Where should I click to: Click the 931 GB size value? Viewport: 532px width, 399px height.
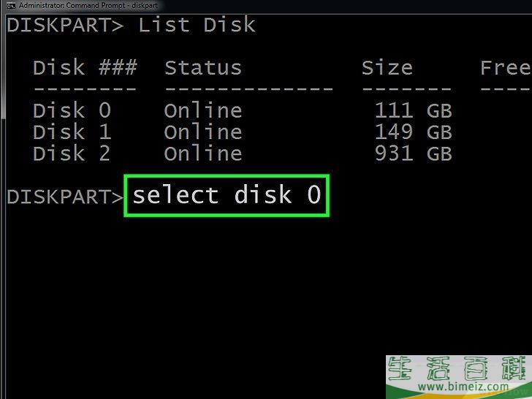coord(413,153)
